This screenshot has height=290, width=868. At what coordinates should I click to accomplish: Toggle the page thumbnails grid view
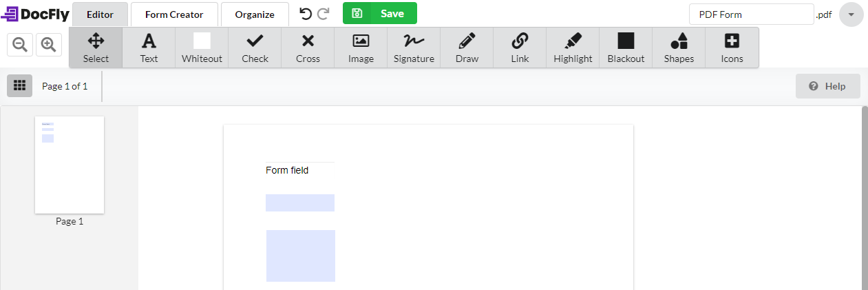pos(19,85)
